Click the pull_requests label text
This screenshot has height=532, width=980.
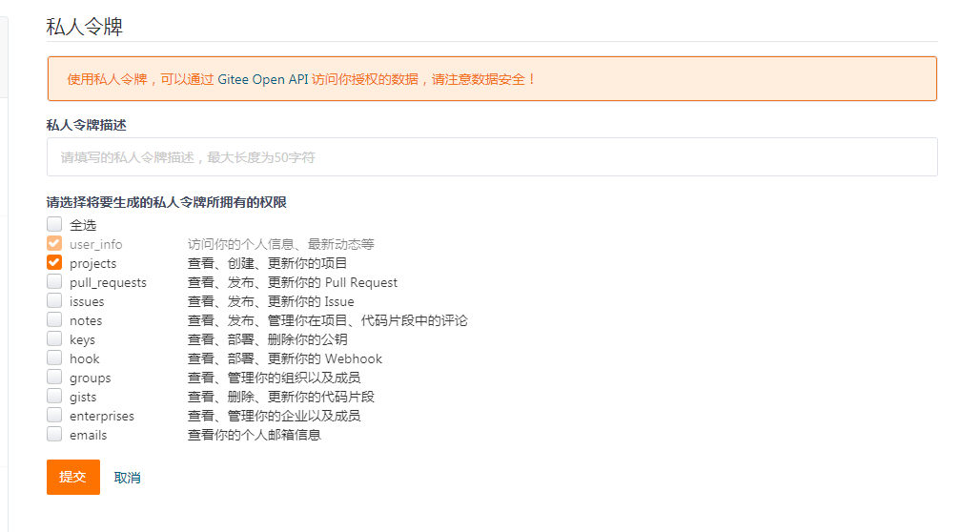click(108, 282)
